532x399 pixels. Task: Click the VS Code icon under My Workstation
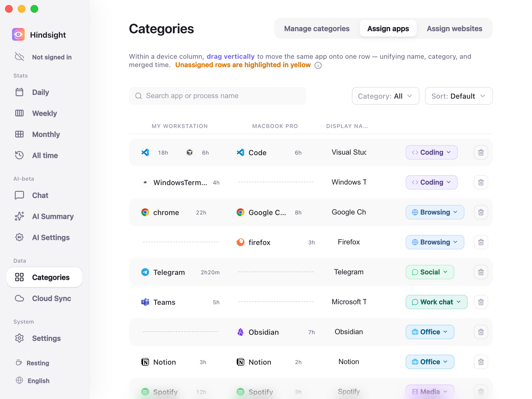(145, 152)
